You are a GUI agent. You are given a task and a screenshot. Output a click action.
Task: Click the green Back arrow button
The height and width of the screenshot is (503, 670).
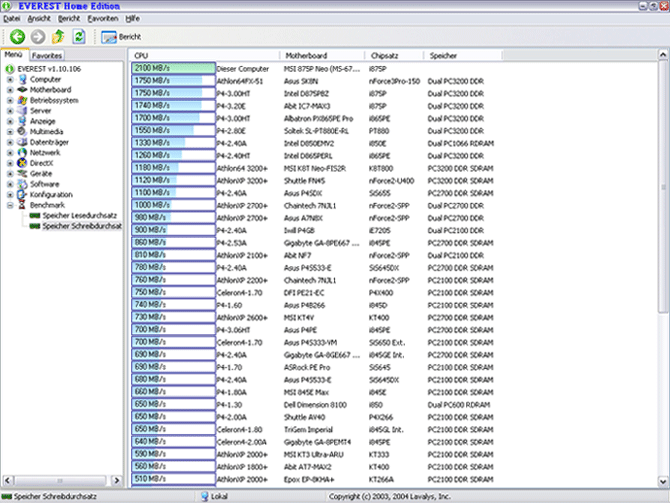click(x=18, y=37)
